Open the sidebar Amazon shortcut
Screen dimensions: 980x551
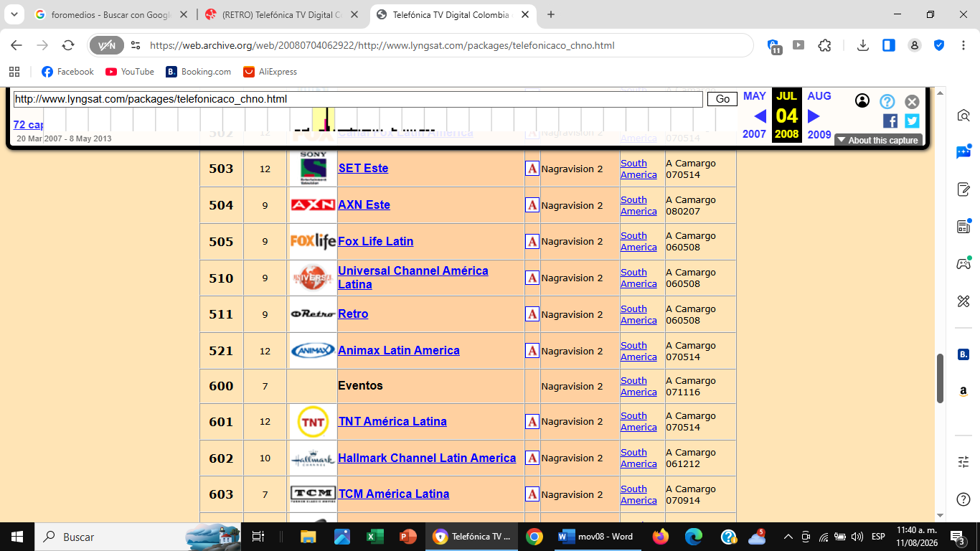pyautogui.click(x=963, y=392)
